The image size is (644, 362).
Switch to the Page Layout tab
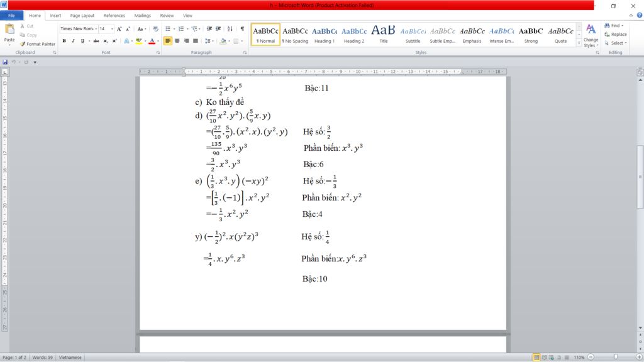pyautogui.click(x=82, y=16)
